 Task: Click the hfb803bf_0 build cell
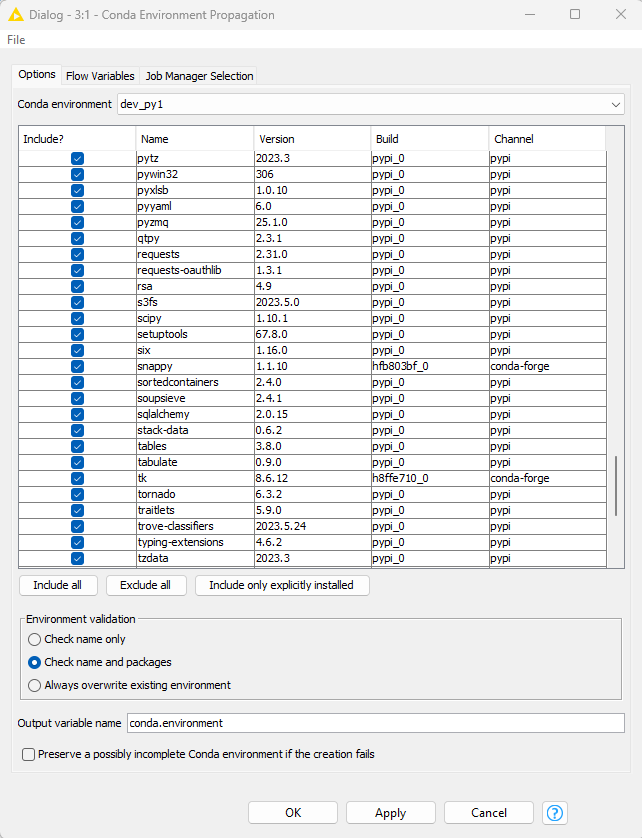tap(430, 367)
